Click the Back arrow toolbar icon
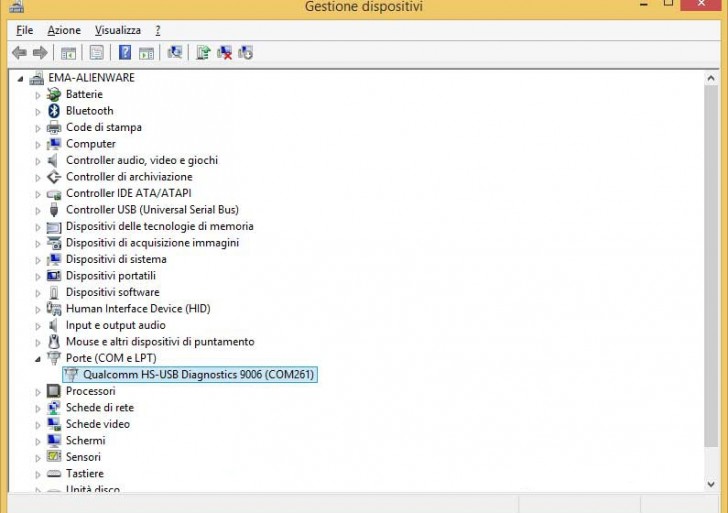Viewport: 728px width, 513px height. [x=19, y=52]
